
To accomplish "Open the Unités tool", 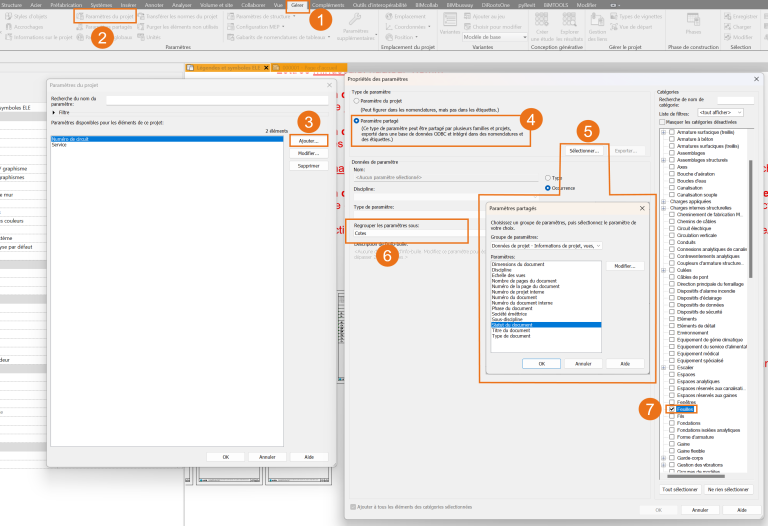I will point(149,37).
